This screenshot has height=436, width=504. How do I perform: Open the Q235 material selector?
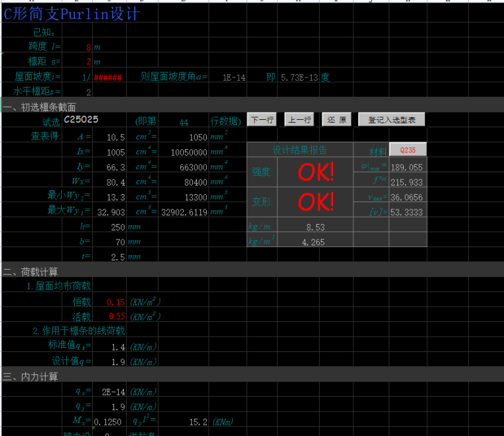[x=407, y=150]
